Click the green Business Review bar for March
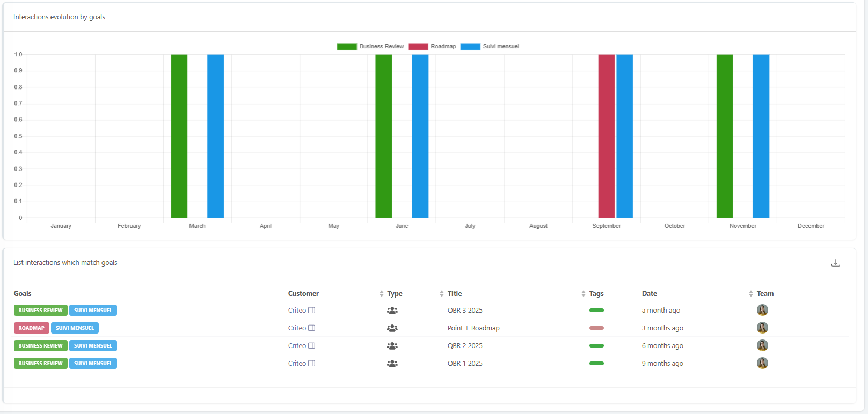The width and height of the screenshot is (868, 414). 179,136
